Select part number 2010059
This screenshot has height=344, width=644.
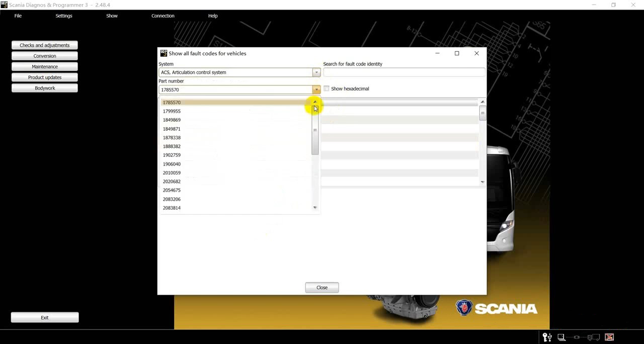click(236, 173)
